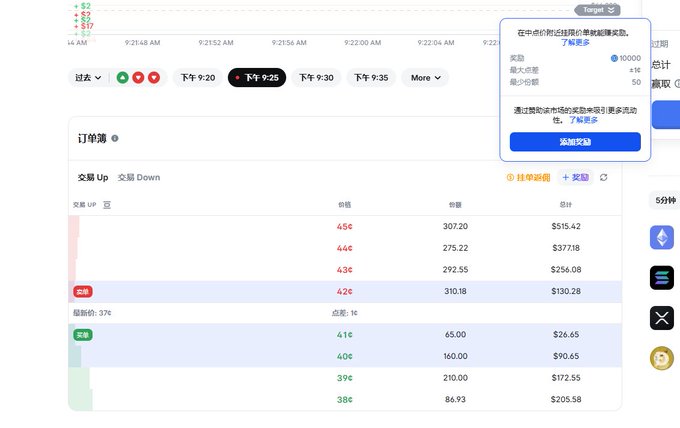Open the first 了解更多 link
This screenshot has width=680, height=428.
pos(575,42)
